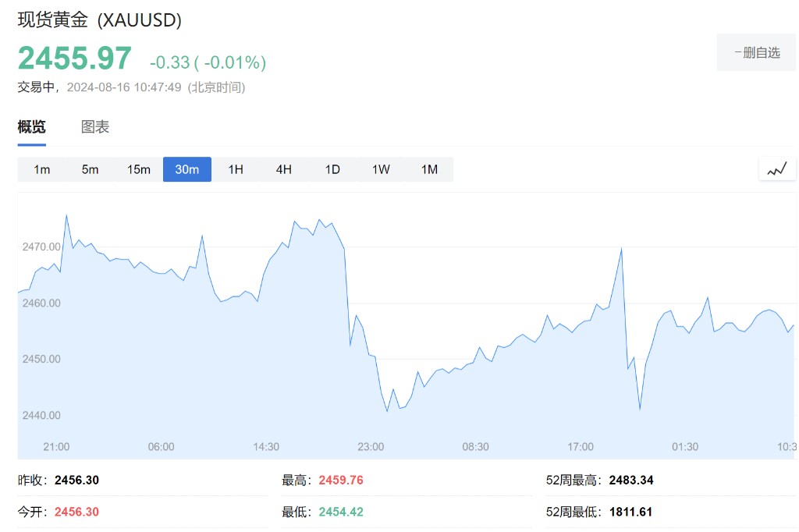Click the 23:00 time axis label
The height and width of the screenshot is (532, 799).
click(x=371, y=447)
